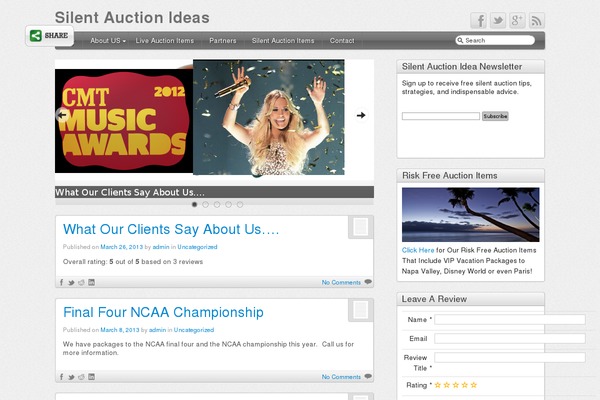Open Uncategorized link on Clients post
Screen dimensions: 600x400
[x=197, y=247]
